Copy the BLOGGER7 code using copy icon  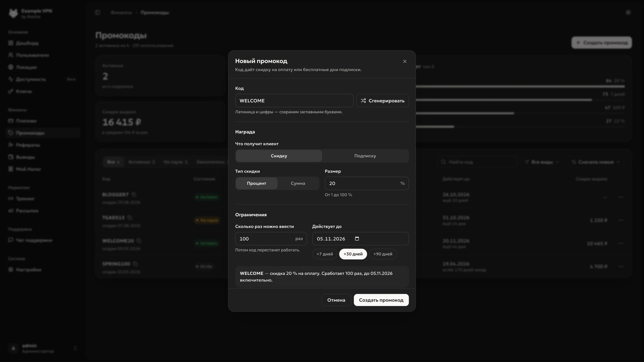134,194
